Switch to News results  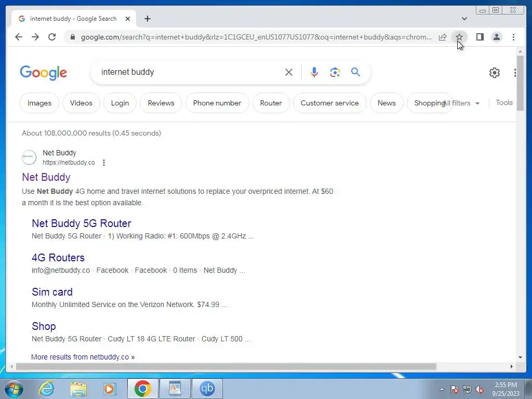[387, 103]
